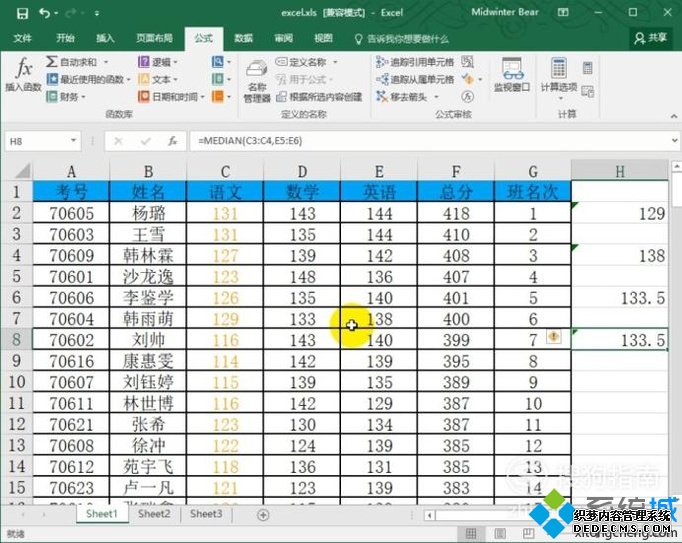Open the Lookup and Reference icon
Viewport: 682px width, 543px height.
[x=217, y=62]
